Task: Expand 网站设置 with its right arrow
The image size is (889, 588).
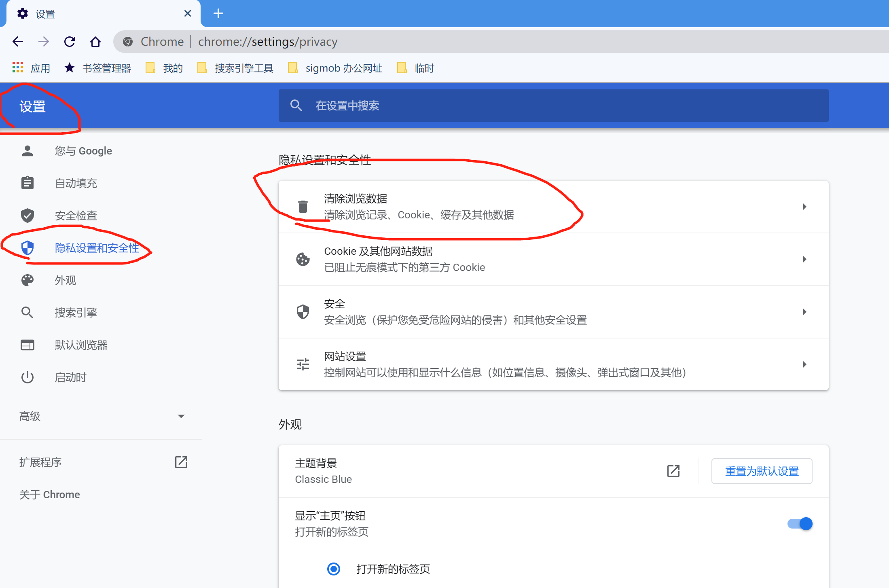Action: pos(804,364)
